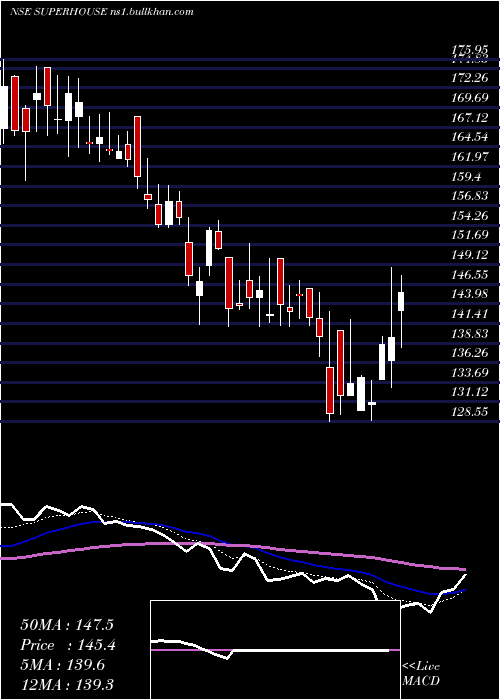The image size is (500, 700).
Task: Click the 146.55 price level label
Action: pos(470,274)
